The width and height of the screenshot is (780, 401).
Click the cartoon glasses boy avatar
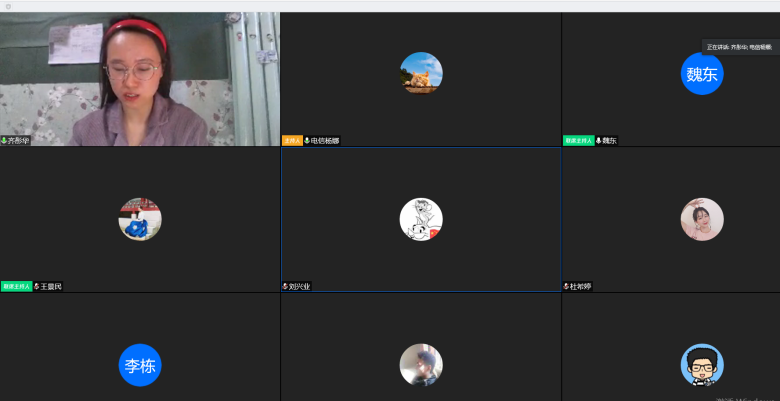[x=702, y=365]
